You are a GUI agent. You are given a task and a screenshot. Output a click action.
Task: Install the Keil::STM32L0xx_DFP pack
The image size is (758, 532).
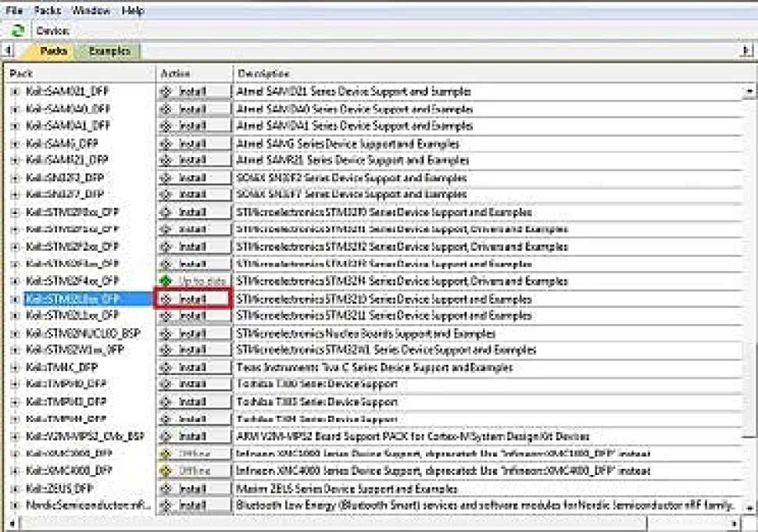193,298
